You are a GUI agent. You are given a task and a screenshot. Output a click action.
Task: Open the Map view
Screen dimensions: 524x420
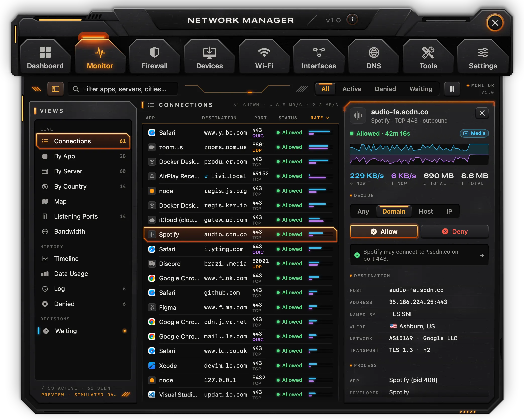[83, 201]
